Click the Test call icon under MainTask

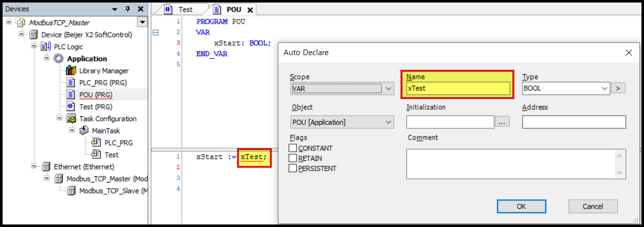[96, 155]
